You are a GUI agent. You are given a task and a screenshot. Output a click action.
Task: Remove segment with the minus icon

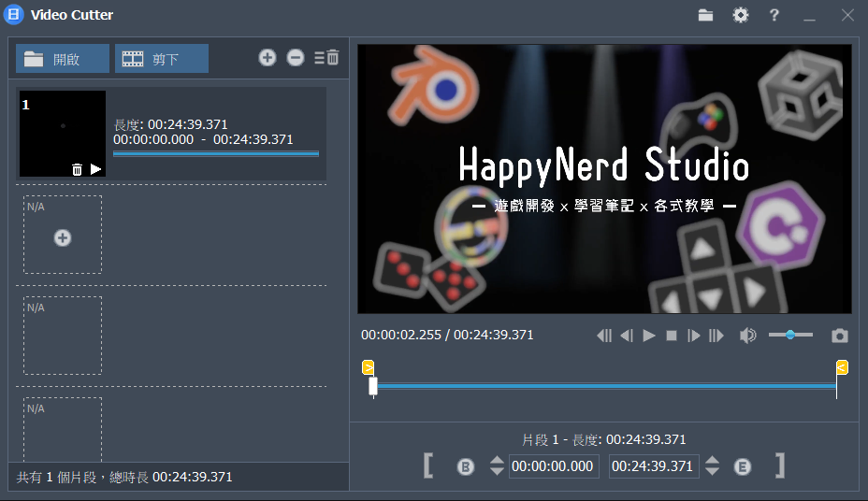pyautogui.click(x=296, y=58)
